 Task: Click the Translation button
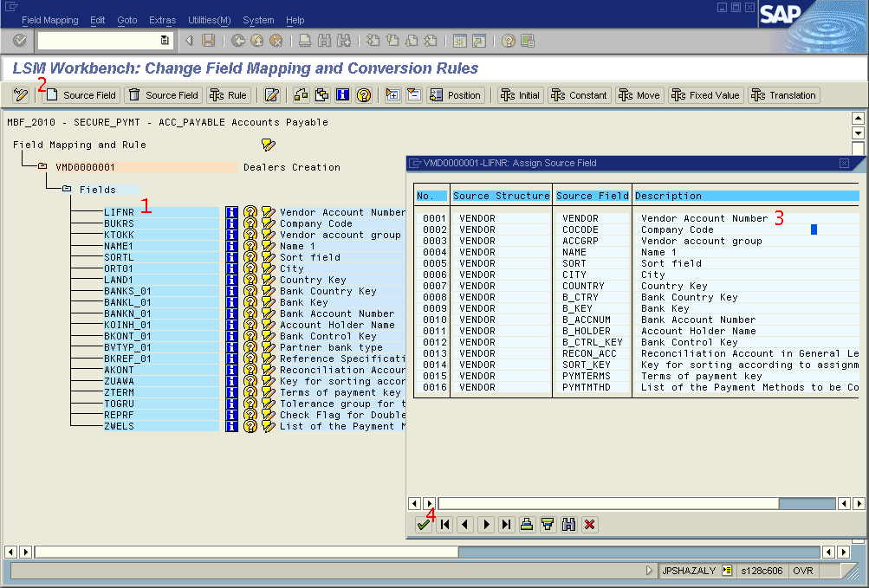tap(782, 94)
